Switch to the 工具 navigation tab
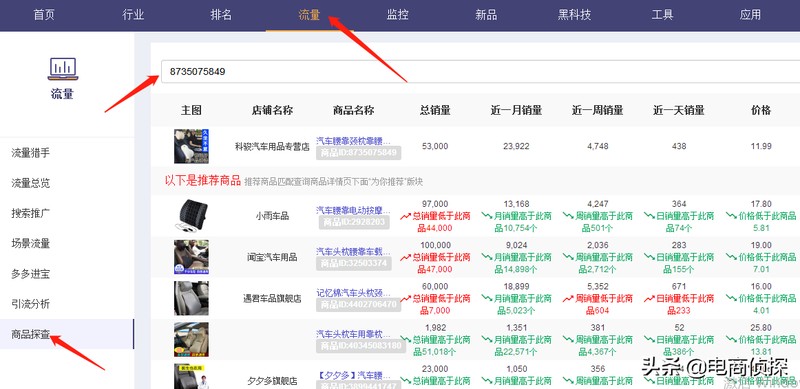Image resolution: width=800 pixels, height=389 pixels. [x=662, y=15]
